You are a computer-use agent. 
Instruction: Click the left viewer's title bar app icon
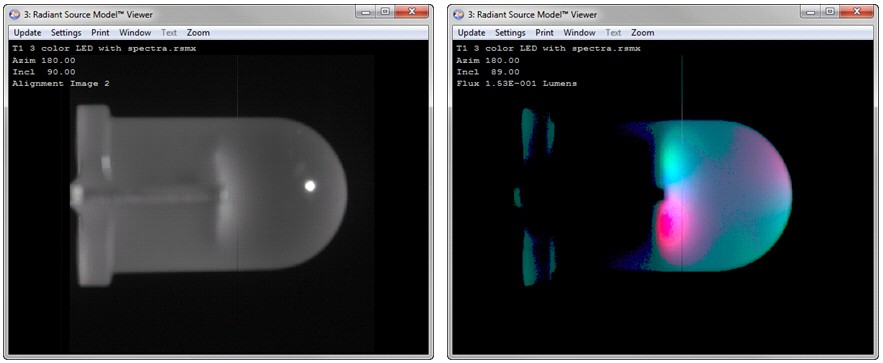(15, 14)
